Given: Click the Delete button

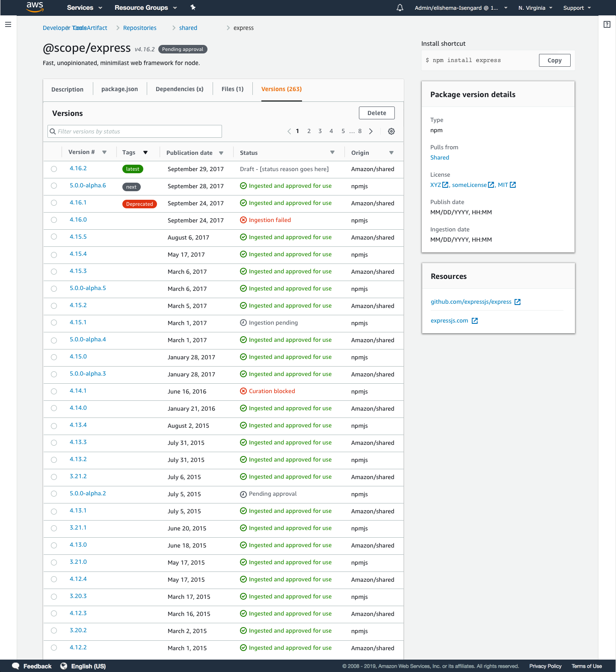Looking at the screenshot, I should (x=377, y=113).
